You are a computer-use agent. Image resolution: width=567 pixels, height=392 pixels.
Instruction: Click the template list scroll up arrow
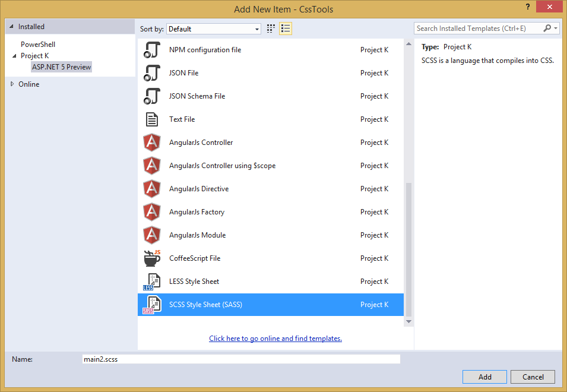(x=408, y=44)
